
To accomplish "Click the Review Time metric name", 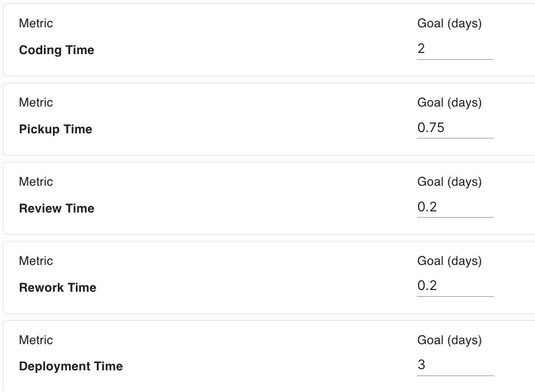I will click(x=56, y=209).
